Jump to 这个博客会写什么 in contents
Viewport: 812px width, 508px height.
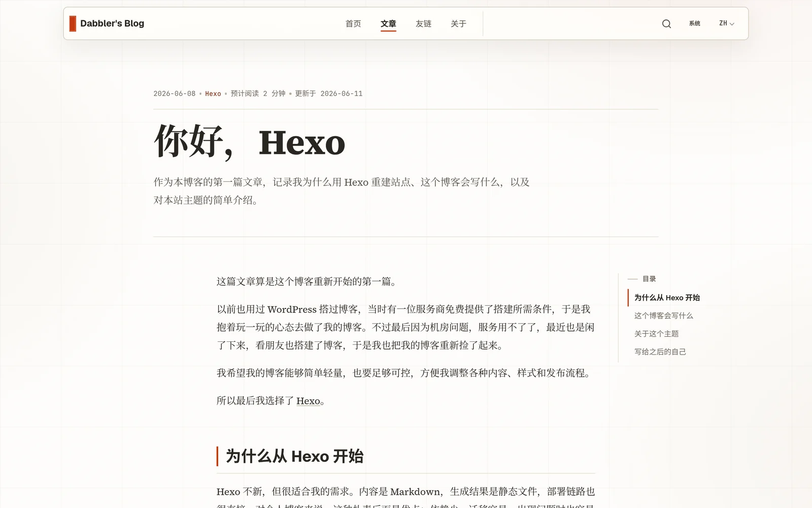pos(663,315)
